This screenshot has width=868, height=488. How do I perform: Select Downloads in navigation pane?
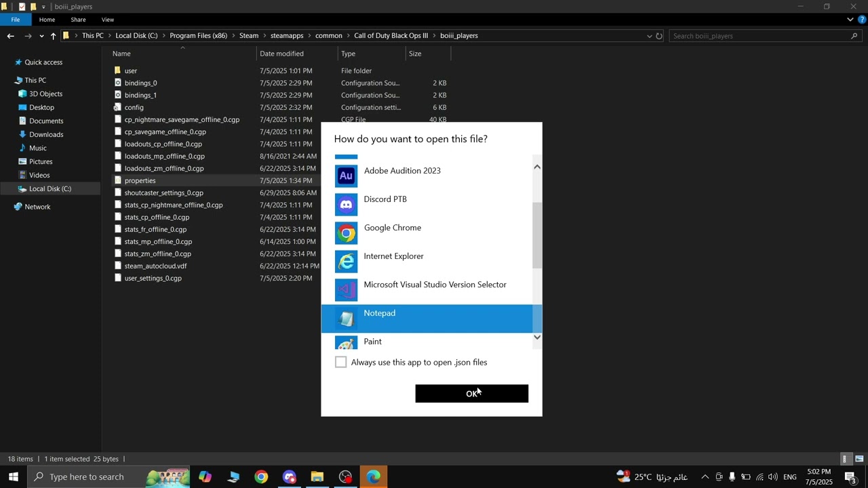46,135
